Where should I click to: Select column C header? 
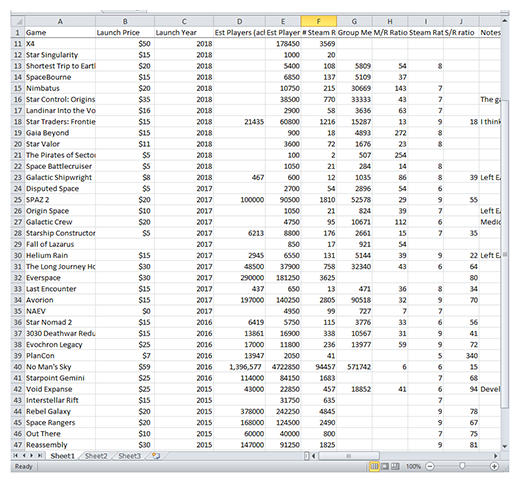184,21
